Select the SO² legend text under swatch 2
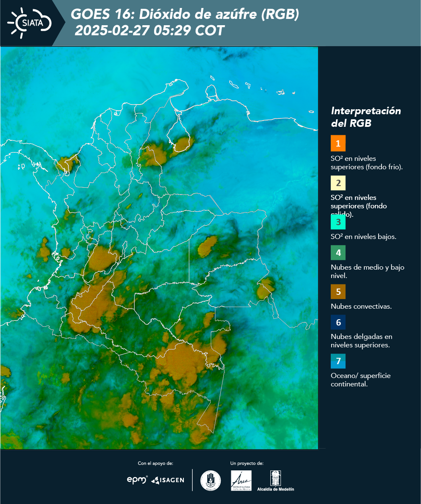This screenshot has width=421, height=504. click(x=359, y=206)
